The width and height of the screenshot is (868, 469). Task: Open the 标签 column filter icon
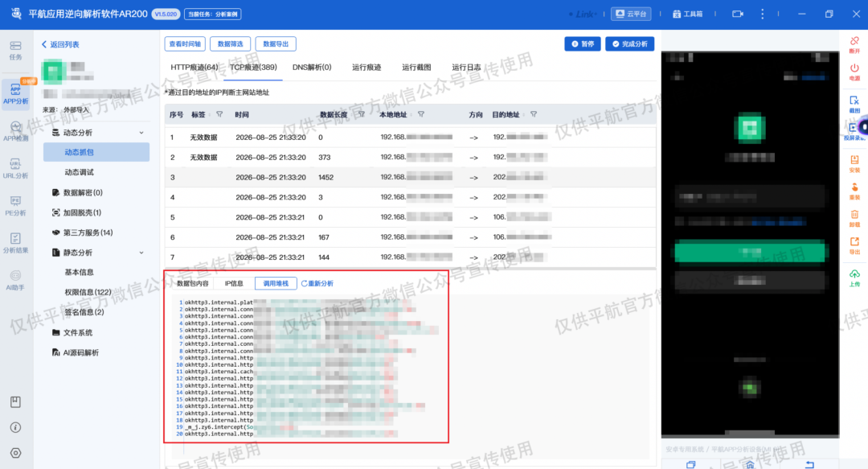219,114
